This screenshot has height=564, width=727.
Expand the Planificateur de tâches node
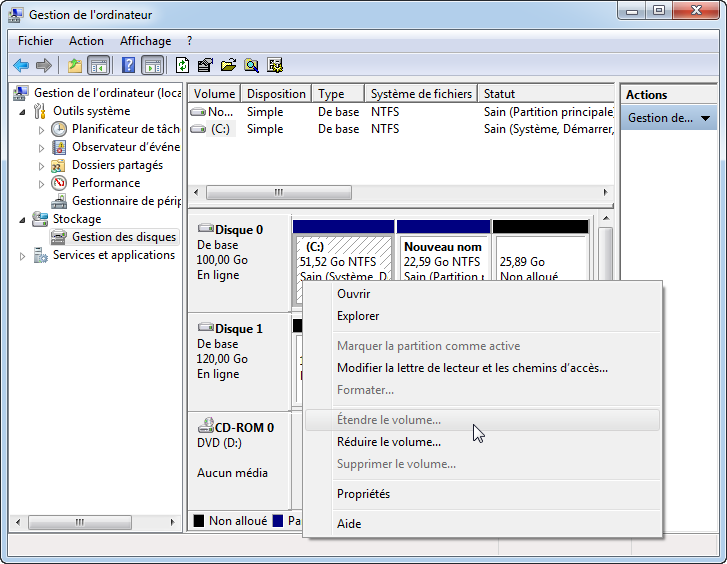pos(41,130)
